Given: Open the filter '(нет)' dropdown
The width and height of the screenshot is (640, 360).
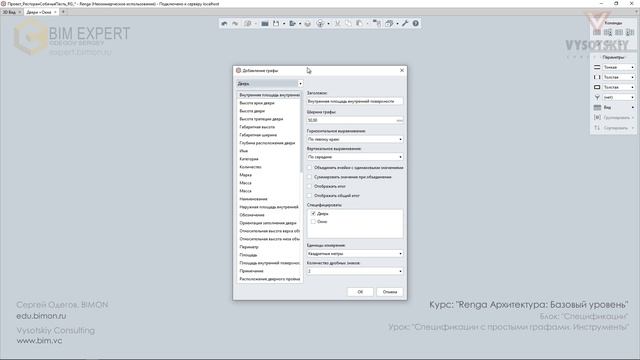Looking at the screenshot, I should click(x=619, y=97).
